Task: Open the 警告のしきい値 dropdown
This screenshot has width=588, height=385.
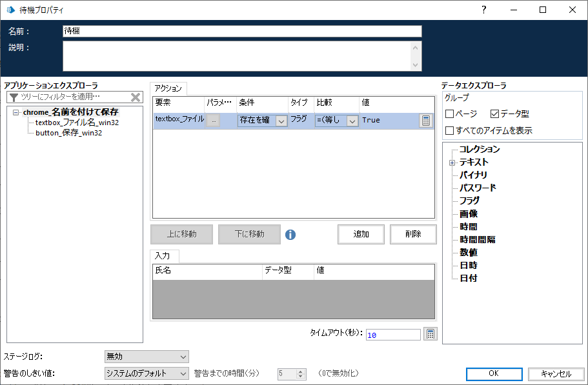Action: pos(147,373)
